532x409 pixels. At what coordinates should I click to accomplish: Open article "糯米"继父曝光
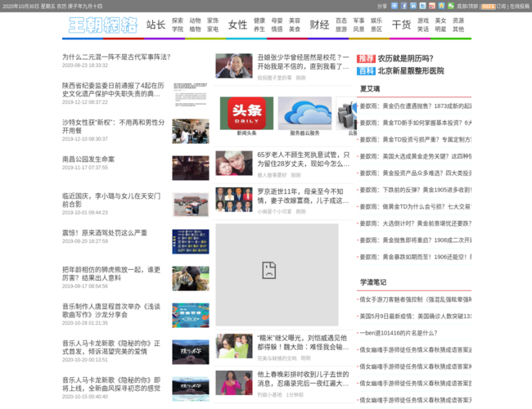(303, 343)
